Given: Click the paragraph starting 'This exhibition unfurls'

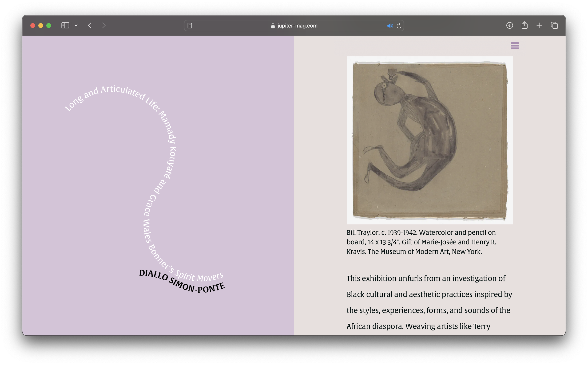Looking at the screenshot, I should (429, 302).
